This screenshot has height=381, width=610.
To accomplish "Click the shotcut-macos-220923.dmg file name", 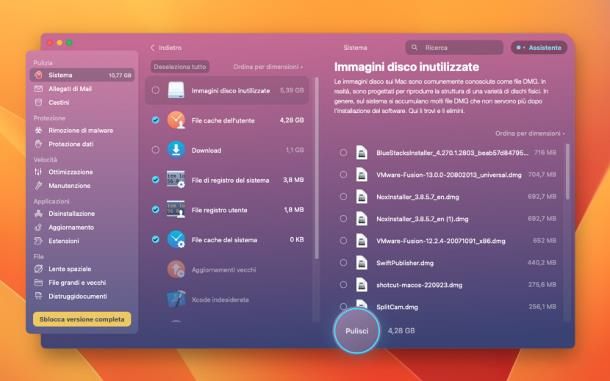I will pos(419,285).
